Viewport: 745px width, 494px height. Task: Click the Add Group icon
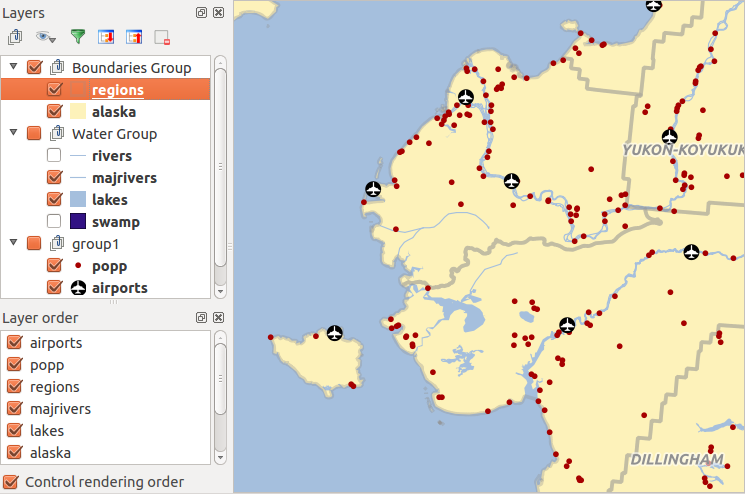(x=14, y=37)
